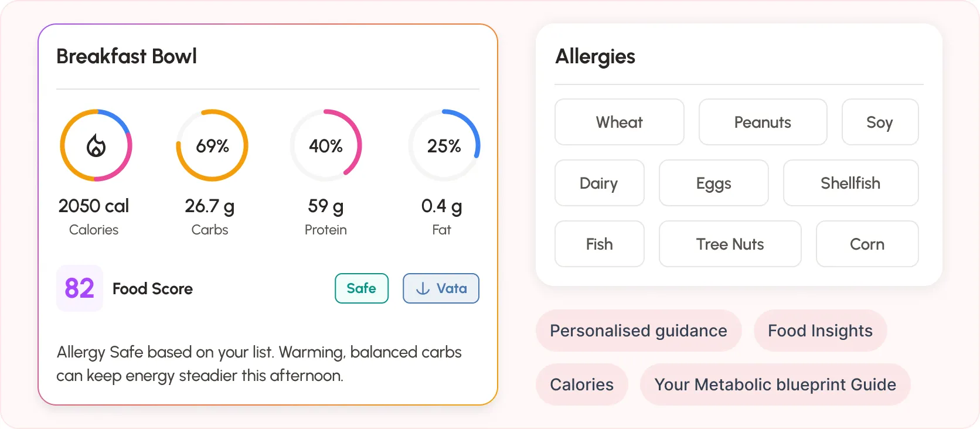Open the Dairy allergy options

pos(599,183)
